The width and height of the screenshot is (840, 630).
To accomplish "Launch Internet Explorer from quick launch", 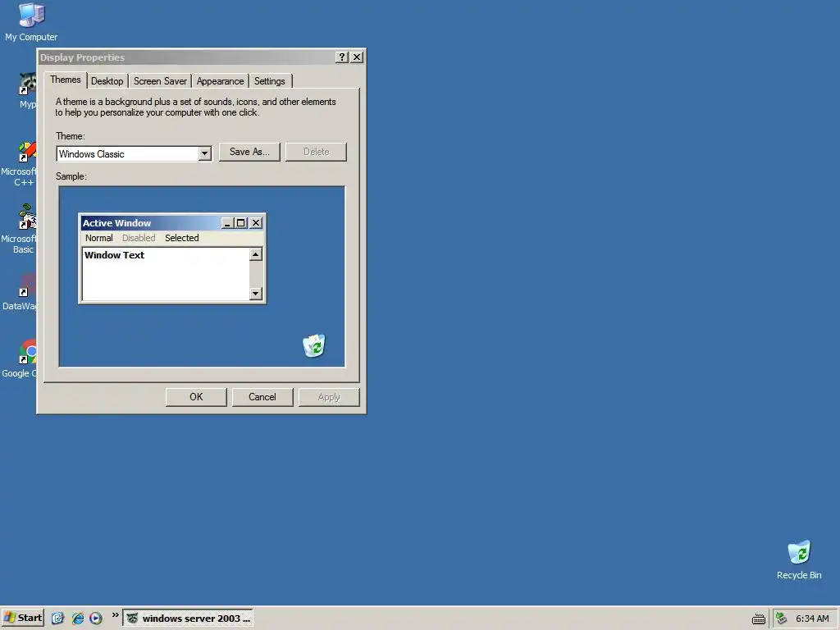I will (x=78, y=619).
